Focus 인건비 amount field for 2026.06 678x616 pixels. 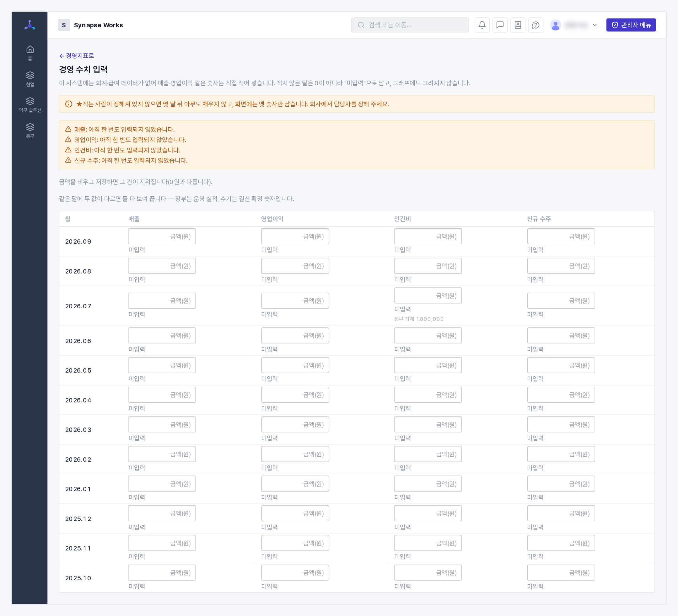coord(428,335)
